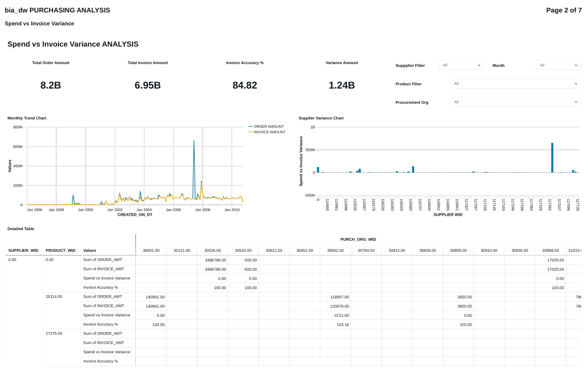
Task: Select the 103.18 invoice accuracy cell
Action: pos(341,325)
